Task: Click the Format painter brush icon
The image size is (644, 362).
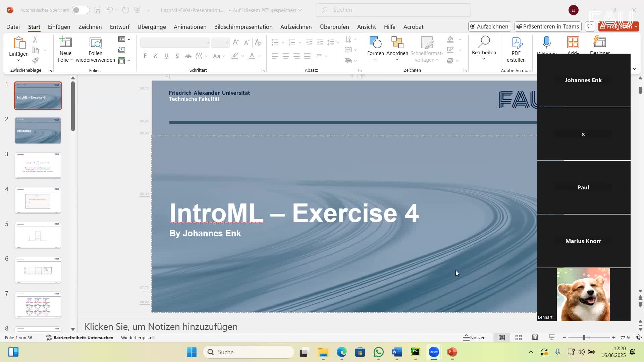Action: click(35, 61)
